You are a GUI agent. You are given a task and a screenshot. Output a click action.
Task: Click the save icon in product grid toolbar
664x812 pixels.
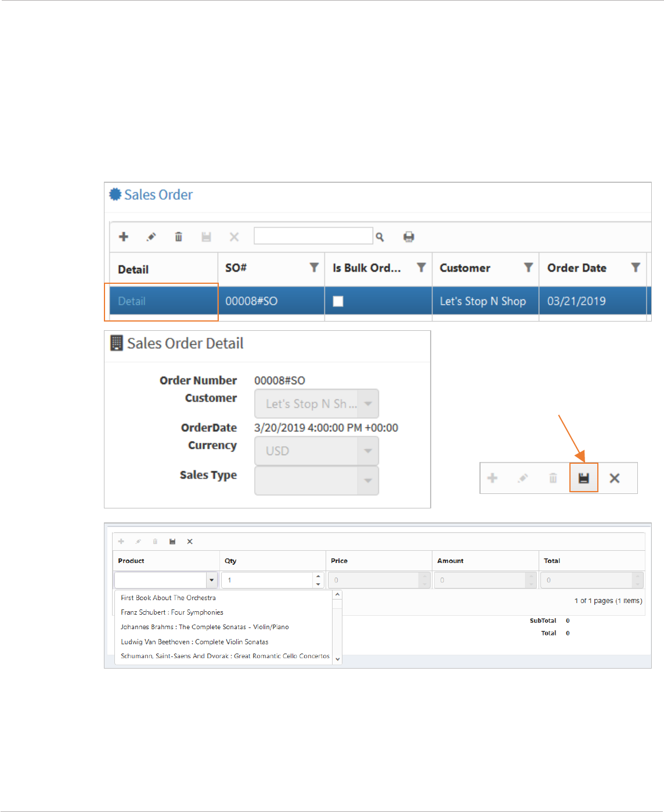[172, 542]
